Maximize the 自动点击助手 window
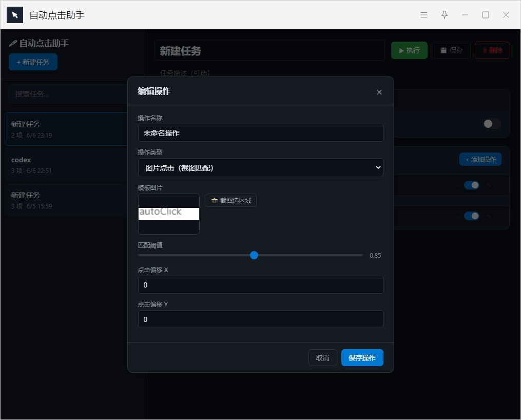 click(486, 15)
